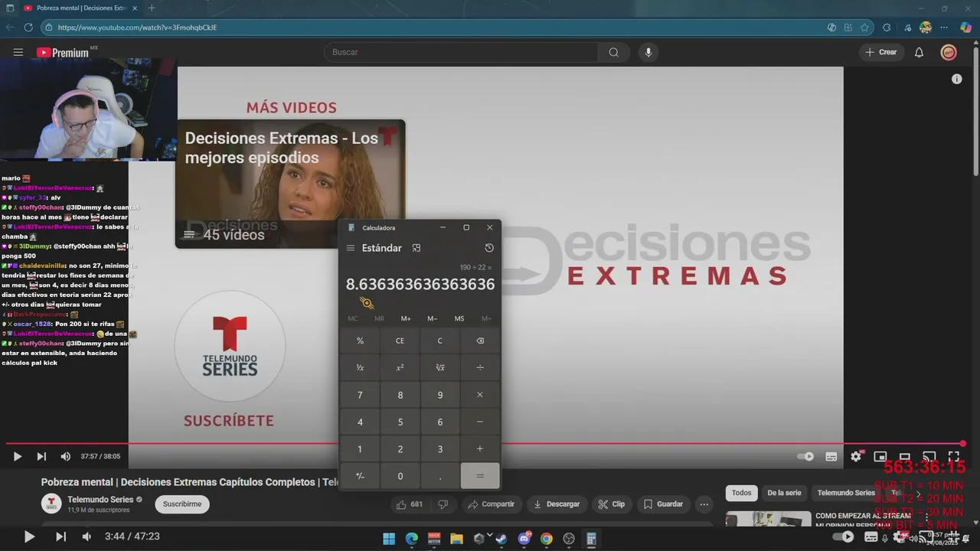980x551 pixels.
Task: Open the Windows Start menu
Action: 389,539
